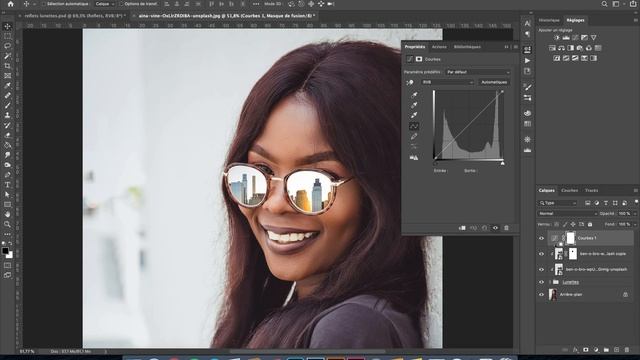Viewport: 640px width, 360px height.
Task: Enable the Sélection automatique checkbox
Action: (x=44, y=4)
